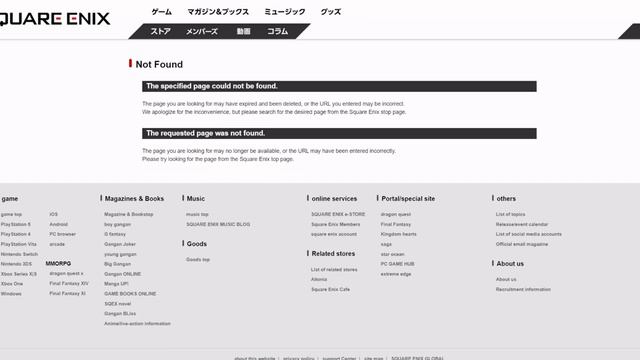
Task: Open the グッズ menu
Action: click(x=331, y=12)
